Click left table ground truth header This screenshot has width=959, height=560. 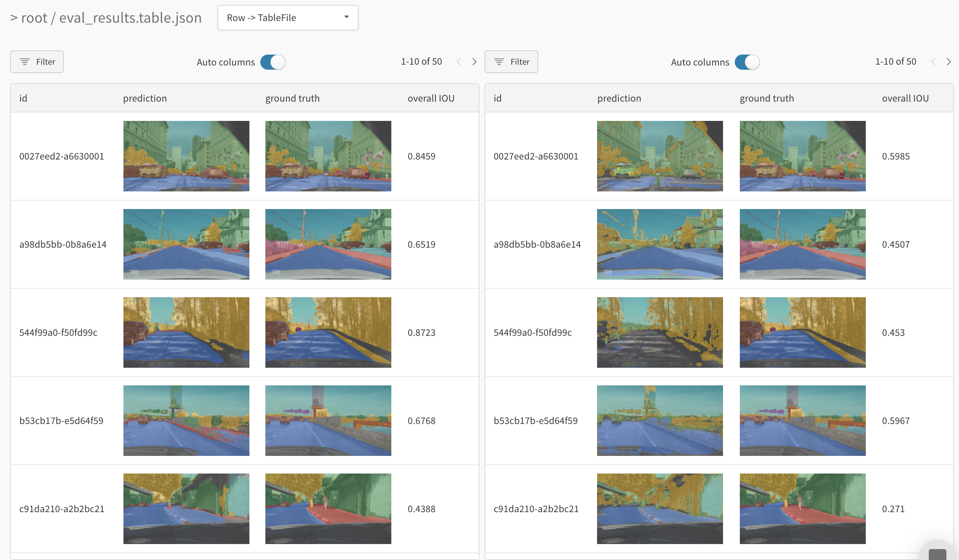[292, 98]
